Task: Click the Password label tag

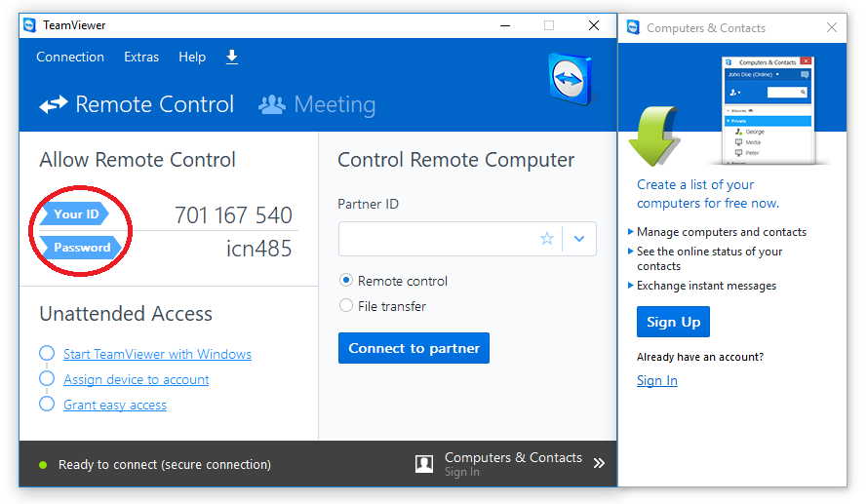Action: pos(80,247)
